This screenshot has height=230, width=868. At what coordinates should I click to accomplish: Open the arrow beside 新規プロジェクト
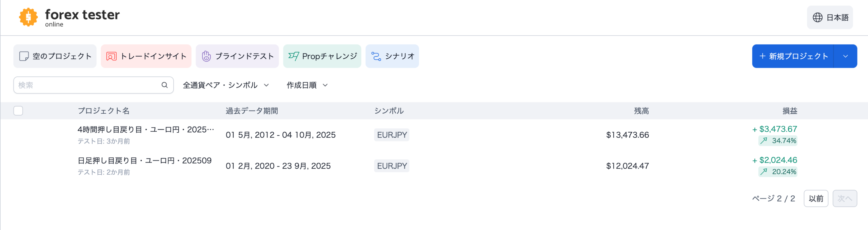(x=845, y=56)
